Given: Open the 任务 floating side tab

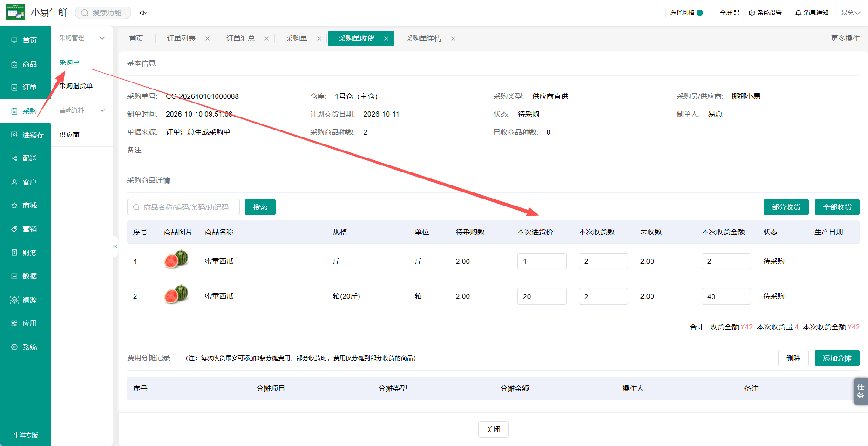Looking at the screenshot, I should point(861,391).
